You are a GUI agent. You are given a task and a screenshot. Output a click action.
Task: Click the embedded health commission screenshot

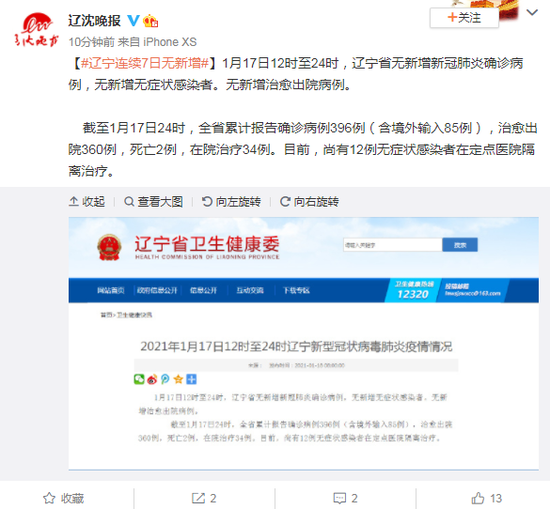303,343
